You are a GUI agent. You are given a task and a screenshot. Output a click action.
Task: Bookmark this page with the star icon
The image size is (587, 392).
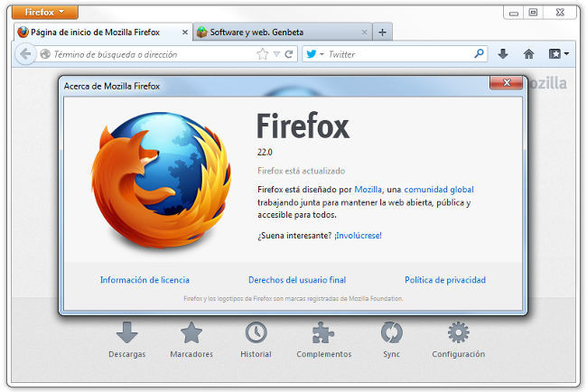263,54
